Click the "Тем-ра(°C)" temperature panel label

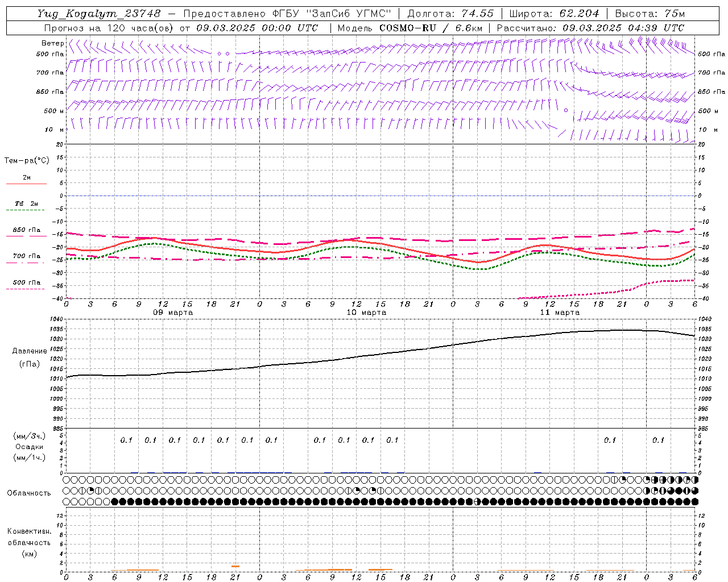click(27, 161)
